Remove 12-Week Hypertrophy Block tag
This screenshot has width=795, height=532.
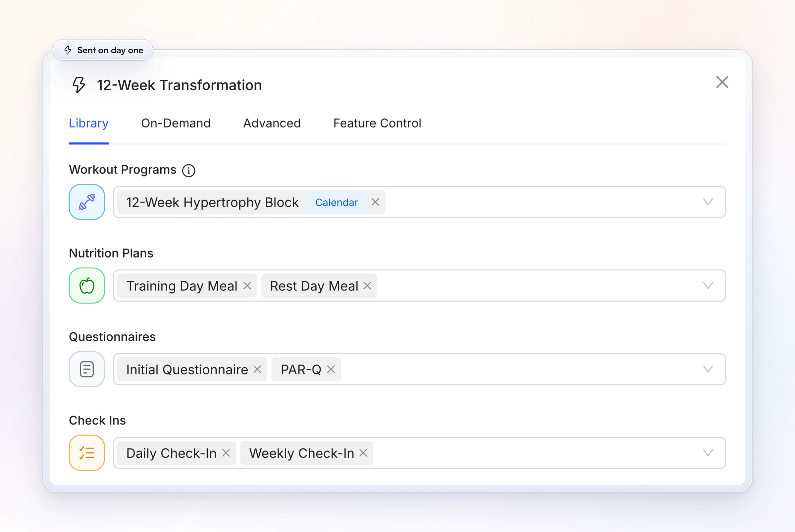375,202
